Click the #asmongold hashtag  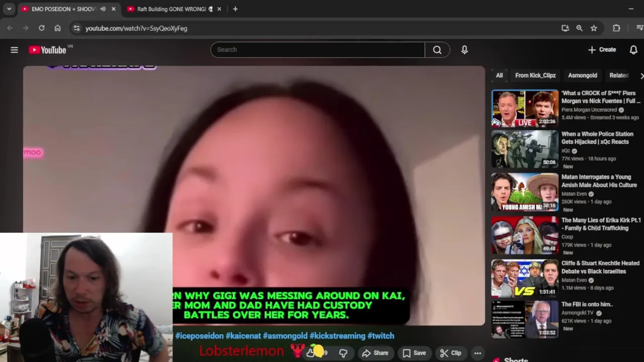(285, 336)
